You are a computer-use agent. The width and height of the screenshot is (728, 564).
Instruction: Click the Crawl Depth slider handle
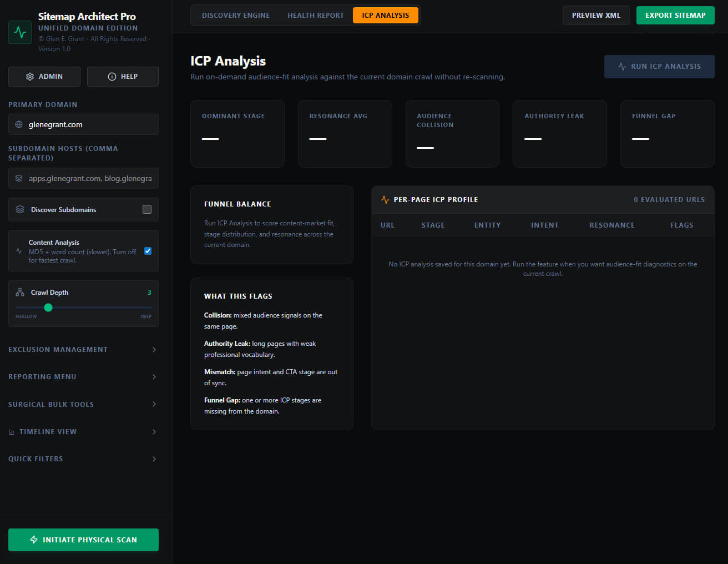(x=48, y=308)
